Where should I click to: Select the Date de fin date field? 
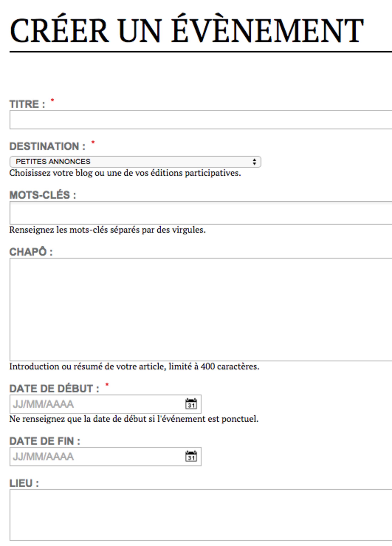click(96, 456)
